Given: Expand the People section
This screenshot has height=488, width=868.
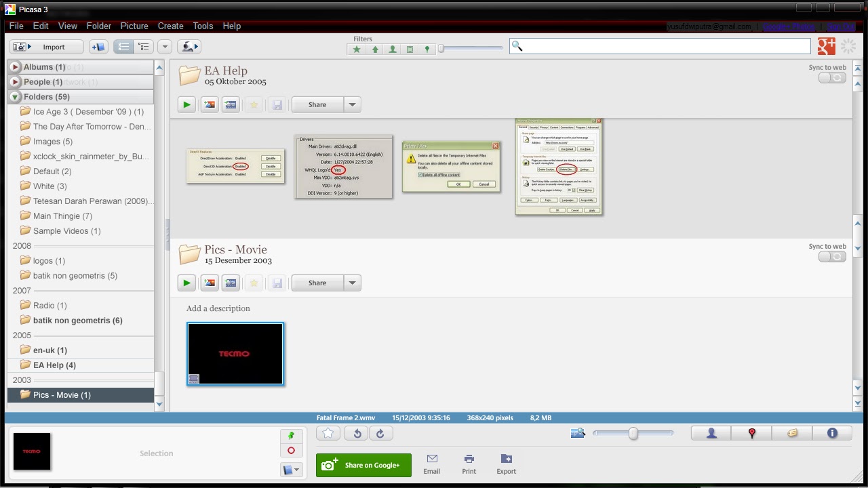Looking at the screenshot, I should click(15, 82).
